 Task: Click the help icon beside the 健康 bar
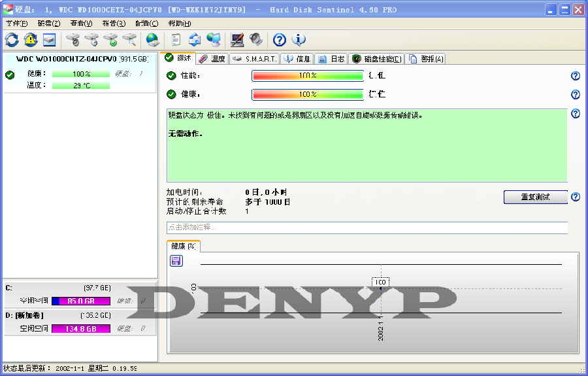coord(575,94)
